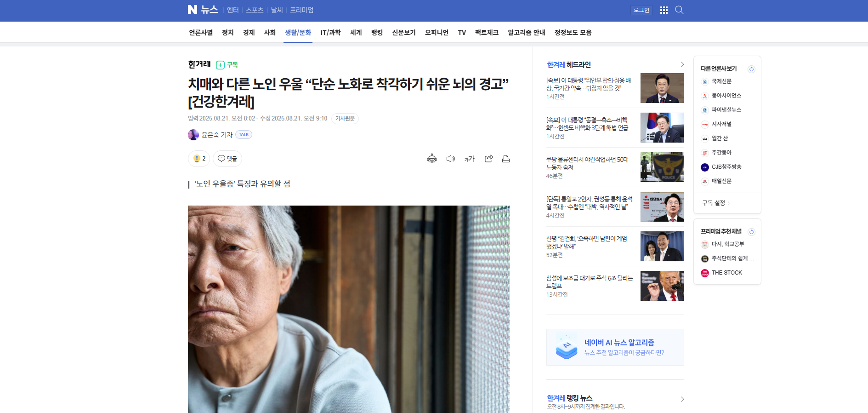Click the share article icon

[488, 159]
